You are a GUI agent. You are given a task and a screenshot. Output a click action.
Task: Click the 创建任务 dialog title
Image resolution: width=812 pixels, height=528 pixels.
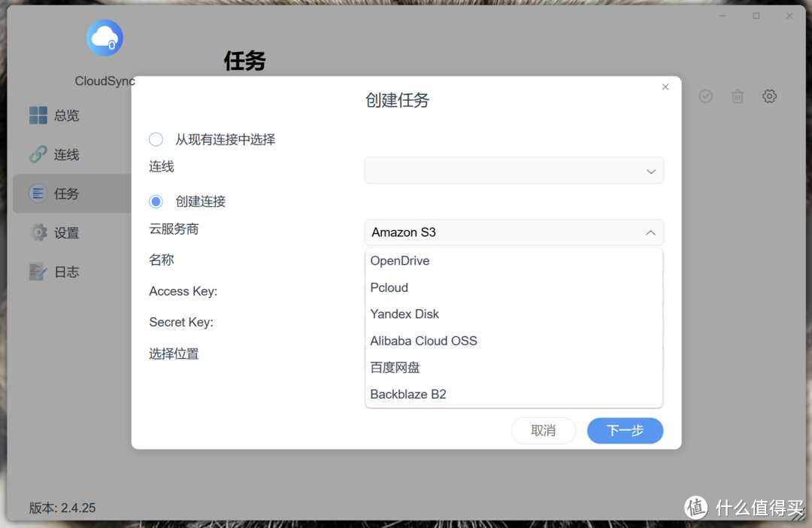tap(397, 100)
